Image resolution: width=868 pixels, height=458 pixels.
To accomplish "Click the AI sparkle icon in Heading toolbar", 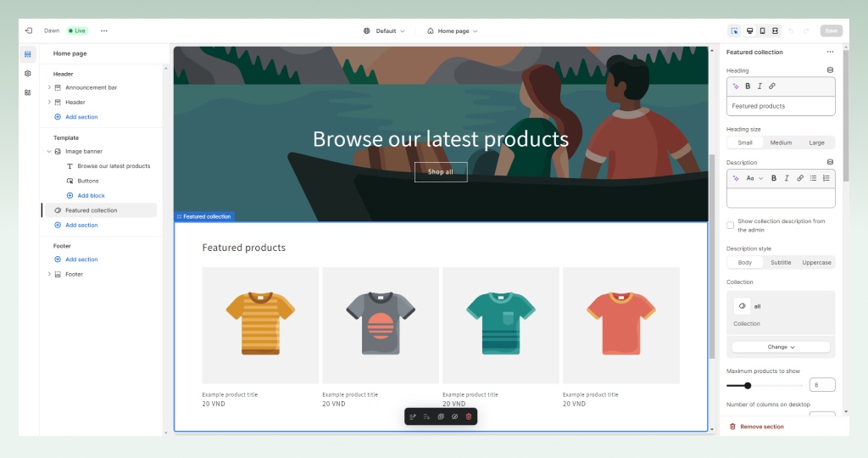I will pos(736,87).
